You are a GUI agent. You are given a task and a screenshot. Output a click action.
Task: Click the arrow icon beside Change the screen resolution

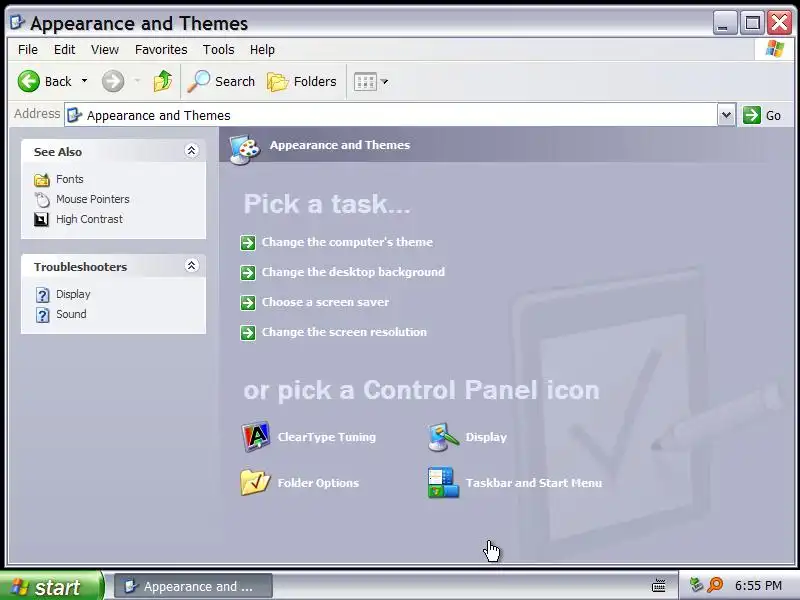coord(248,333)
